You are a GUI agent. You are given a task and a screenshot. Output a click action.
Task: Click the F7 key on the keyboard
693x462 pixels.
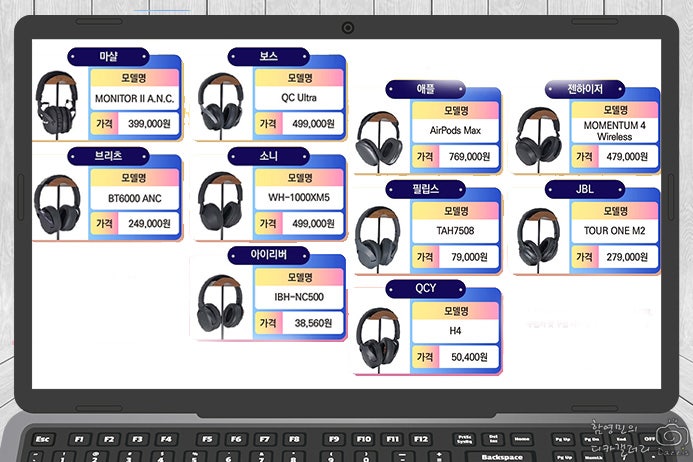pyautogui.click(x=265, y=439)
